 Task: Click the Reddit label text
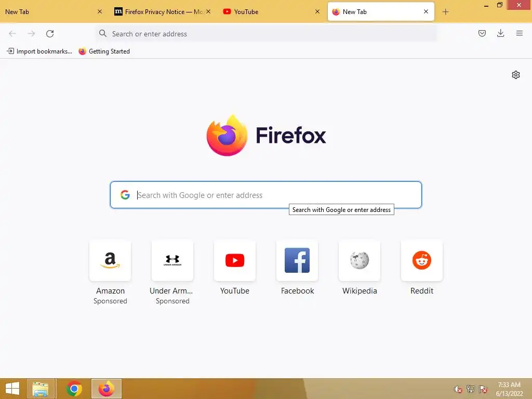point(422,291)
